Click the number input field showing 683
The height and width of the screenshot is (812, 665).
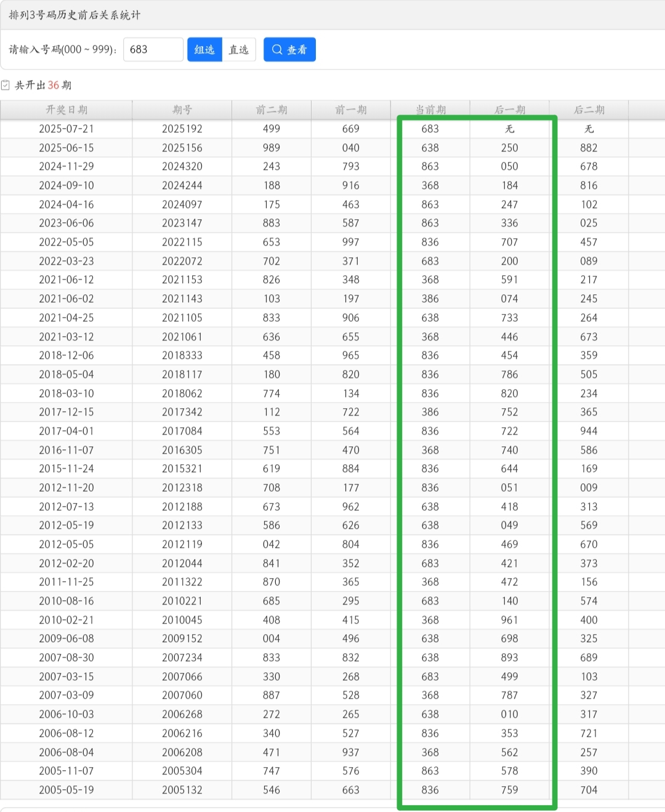tap(153, 50)
